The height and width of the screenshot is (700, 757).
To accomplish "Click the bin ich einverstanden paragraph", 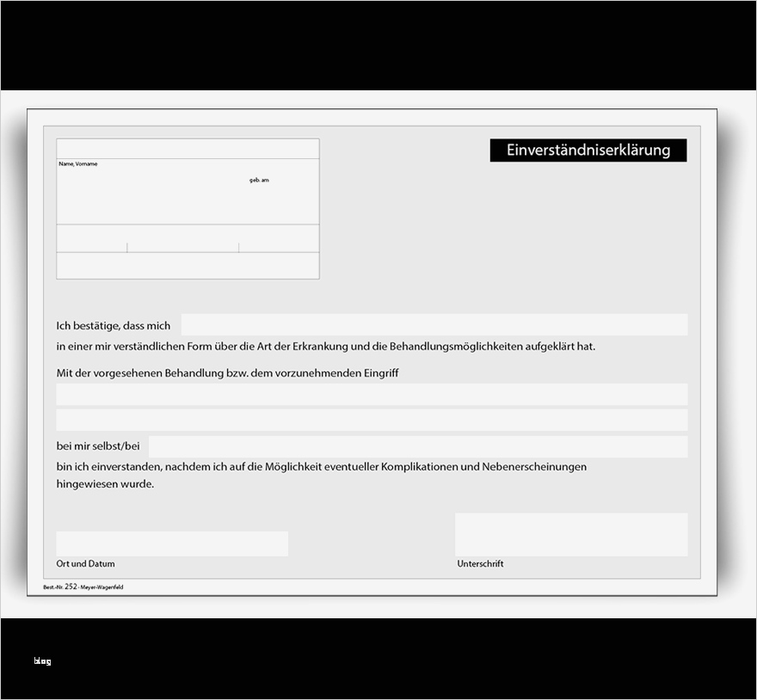I will pyautogui.click(x=321, y=466).
